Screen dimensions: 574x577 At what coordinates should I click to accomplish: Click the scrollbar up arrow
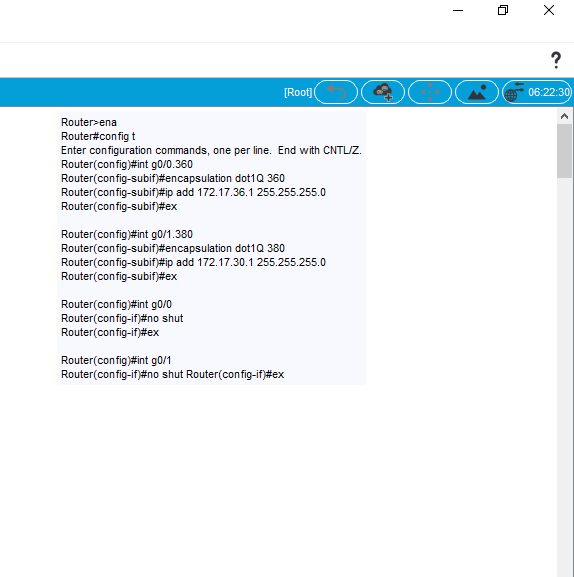564,116
